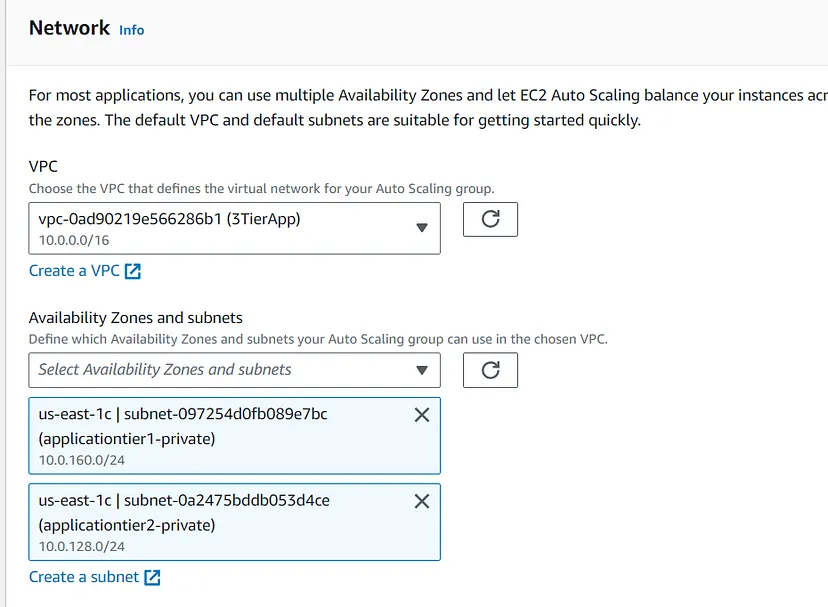Image resolution: width=828 pixels, height=607 pixels.
Task: Refresh the Availability Zones and subnets list
Action: (x=490, y=370)
